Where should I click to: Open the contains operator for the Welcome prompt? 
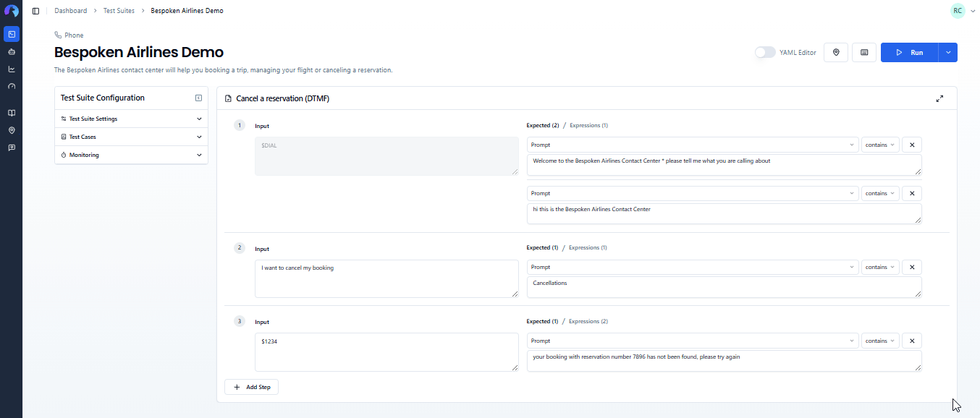coord(880,145)
